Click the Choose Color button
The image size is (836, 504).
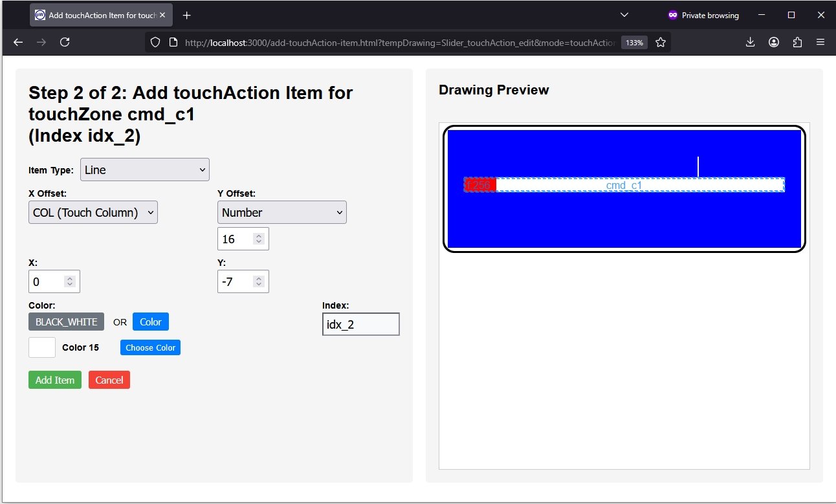pos(150,347)
